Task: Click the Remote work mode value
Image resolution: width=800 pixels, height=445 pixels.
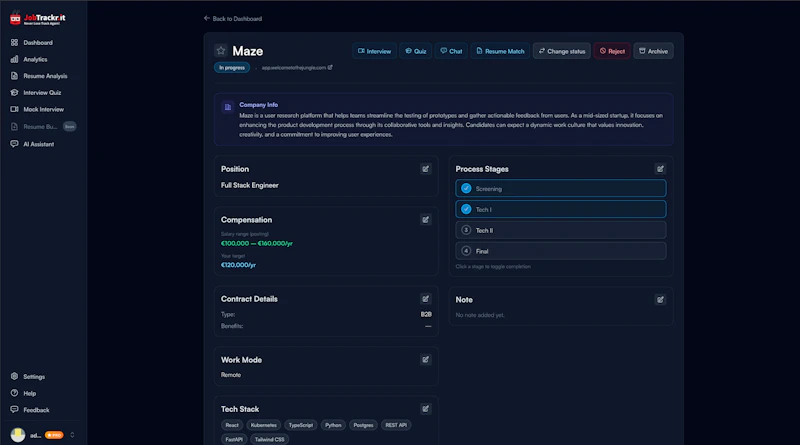Action: coord(231,375)
